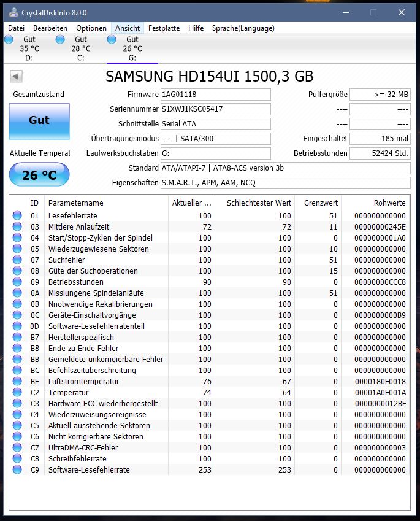This screenshot has width=420, height=521.
Task: Open the Datei menu
Action: point(16,28)
